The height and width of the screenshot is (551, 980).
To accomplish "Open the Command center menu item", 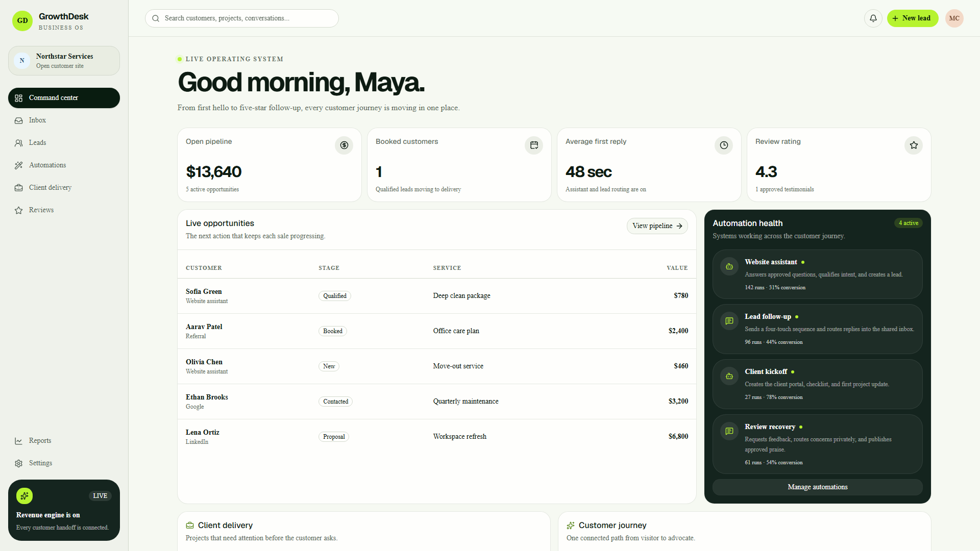I will (x=64, y=98).
